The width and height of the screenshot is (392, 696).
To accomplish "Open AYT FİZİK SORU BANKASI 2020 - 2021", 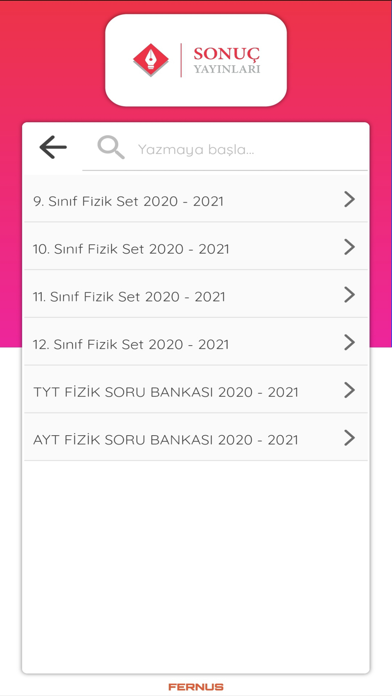I will click(196, 437).
